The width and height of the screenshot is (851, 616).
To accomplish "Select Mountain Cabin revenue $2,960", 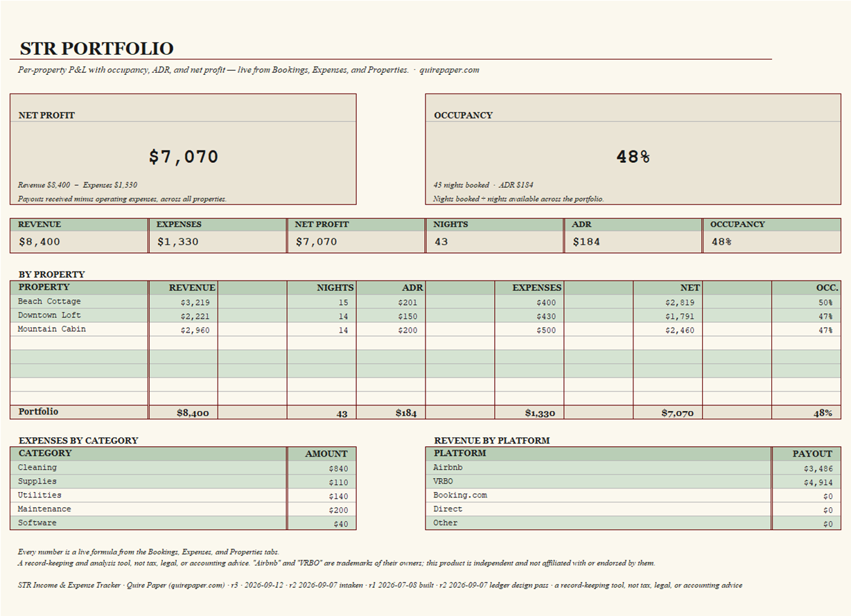I will point(195,331).
